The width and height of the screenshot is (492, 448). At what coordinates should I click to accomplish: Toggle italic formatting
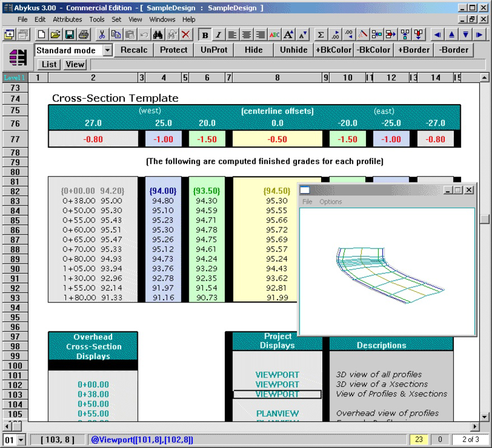pyautogui.click(x=219, y=35)
